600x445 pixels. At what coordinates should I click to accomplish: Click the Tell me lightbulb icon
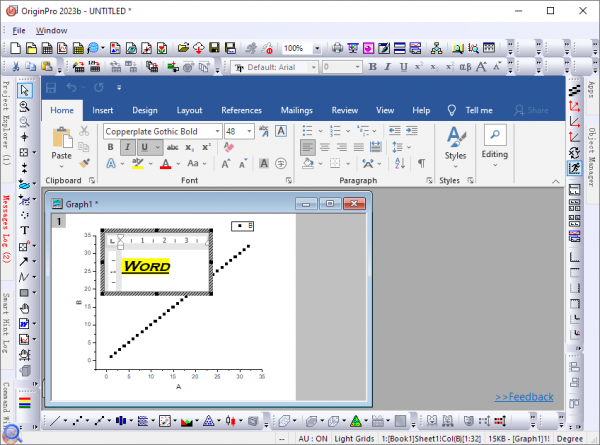point(451,110)
